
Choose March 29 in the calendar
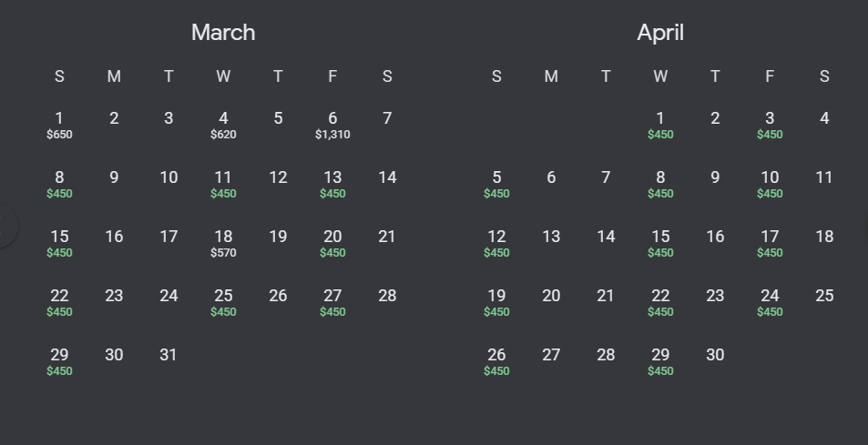59,361
